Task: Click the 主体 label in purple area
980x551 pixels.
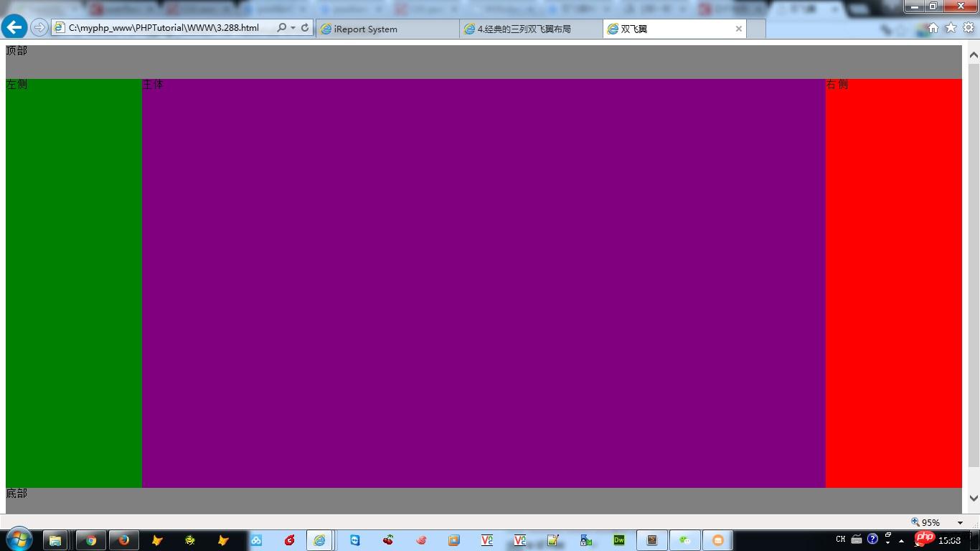Action: tap(153, 85)
